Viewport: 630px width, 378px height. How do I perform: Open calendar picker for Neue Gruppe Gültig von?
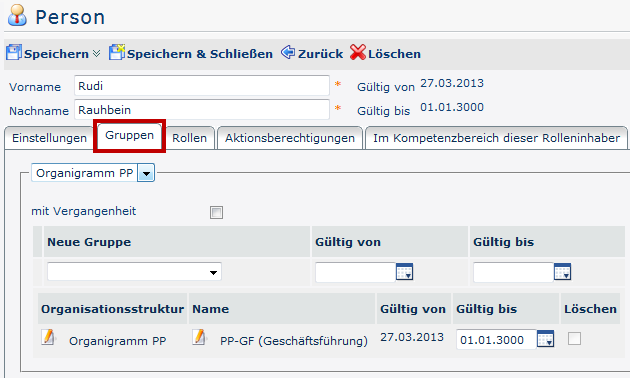coord(404,272)
